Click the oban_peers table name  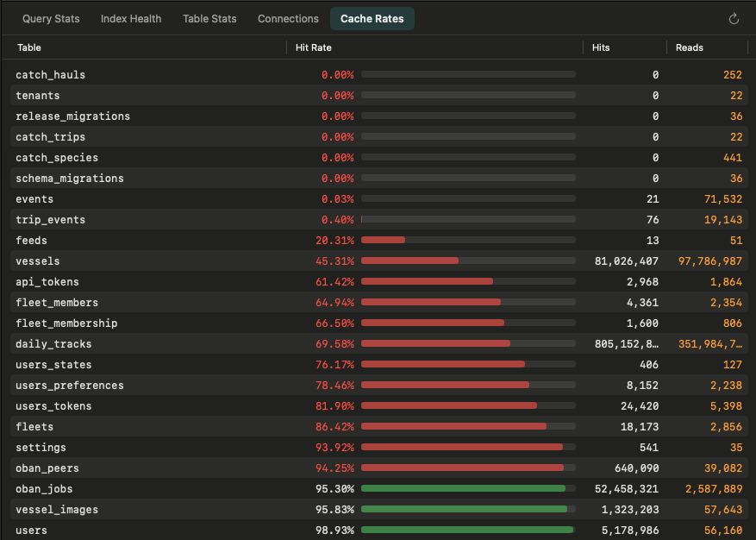[x=47, y=469]
